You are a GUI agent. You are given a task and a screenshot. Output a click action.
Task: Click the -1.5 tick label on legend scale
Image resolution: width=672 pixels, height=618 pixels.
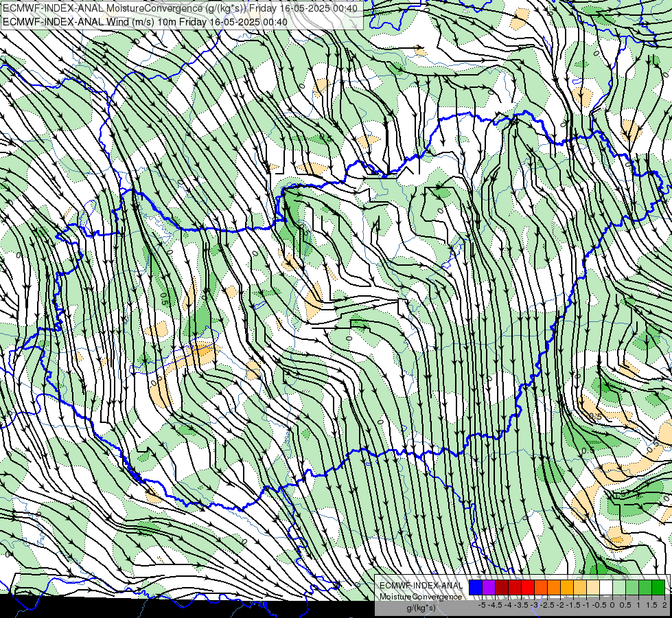click(573, 605)
